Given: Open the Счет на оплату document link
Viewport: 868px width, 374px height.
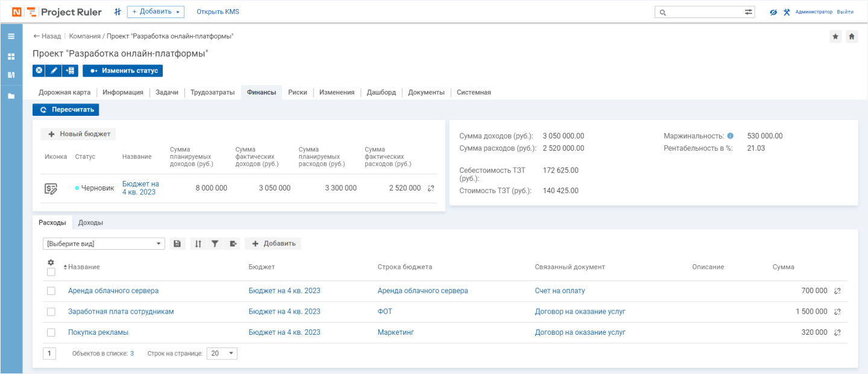Looking at the screenshot, I should [x=560, y=291].
